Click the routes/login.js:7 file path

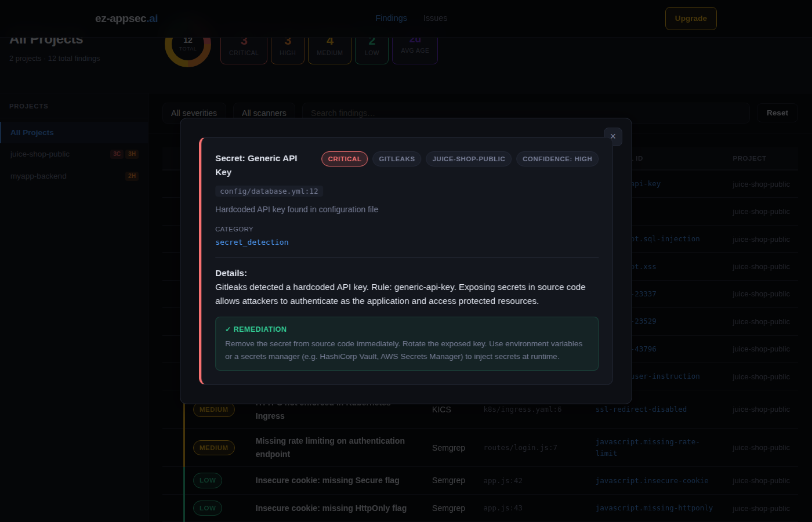[x=520, y=448]
